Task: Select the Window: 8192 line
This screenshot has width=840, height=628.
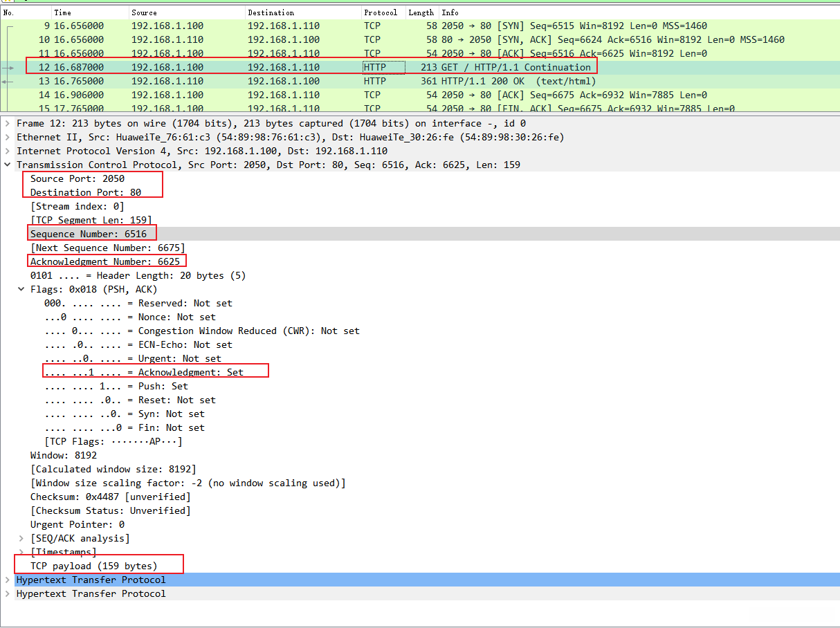Action: tap(64, 455)
